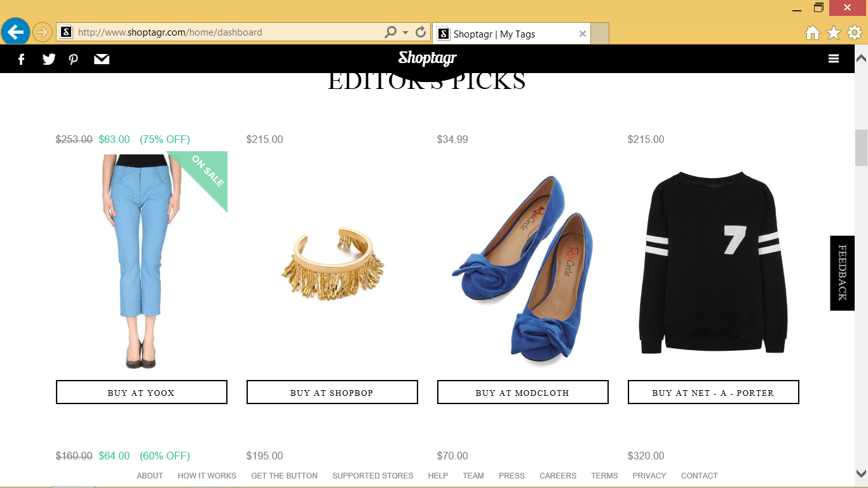Image resolution: width=868 pixels, height=488 pixels.
Task: Close the Shoptagr My Tags tab
Action: click(582, 34)
